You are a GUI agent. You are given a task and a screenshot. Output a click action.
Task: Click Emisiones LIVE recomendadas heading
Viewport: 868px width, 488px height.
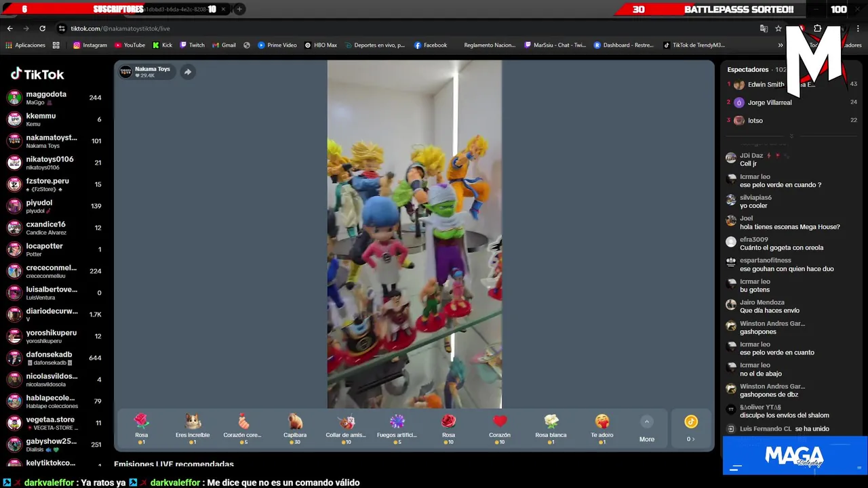(x=174, y=465)
